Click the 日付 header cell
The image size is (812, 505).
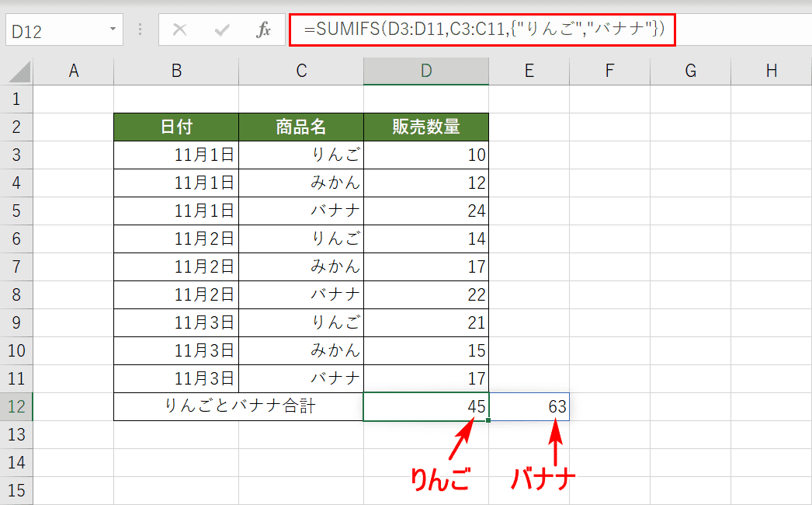(176, 127)
